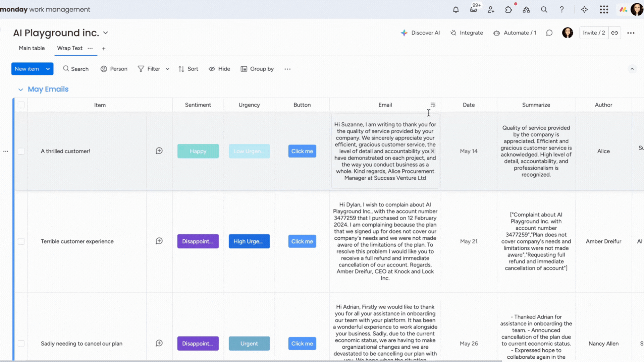Open New item dropdown arrow
644x362 pixels.
pos(48,69)
